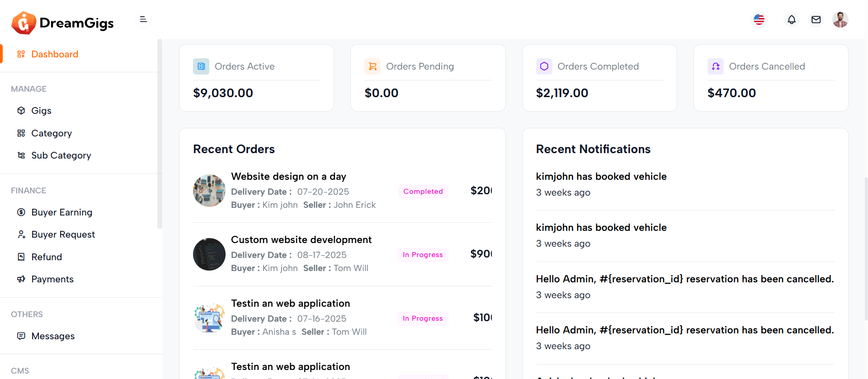Screen dimensions: 868x379
Task: Select Sub Category in the sidebar
Action: point(61,155)
